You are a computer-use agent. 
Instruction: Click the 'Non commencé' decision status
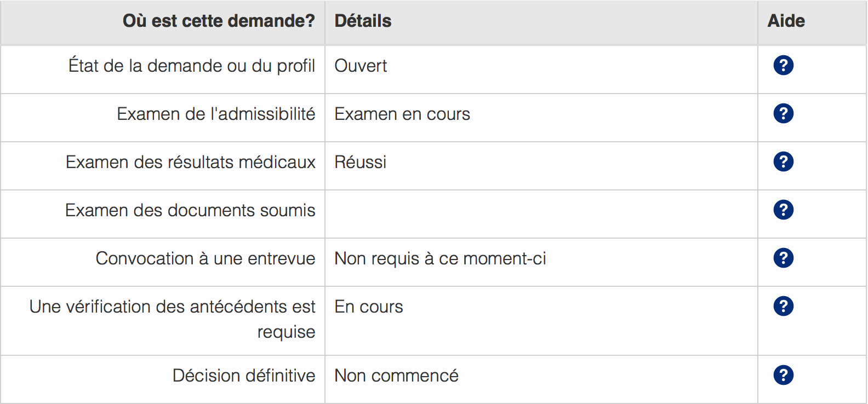pyautogui.click(x=396, y=376)
